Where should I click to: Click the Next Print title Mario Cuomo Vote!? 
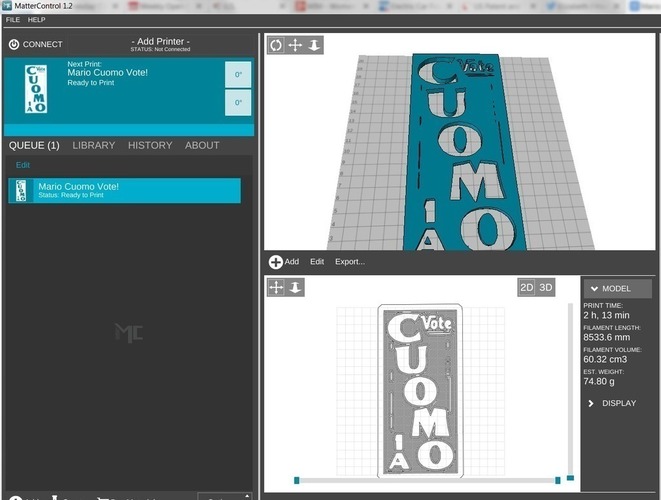pos(107,73)
